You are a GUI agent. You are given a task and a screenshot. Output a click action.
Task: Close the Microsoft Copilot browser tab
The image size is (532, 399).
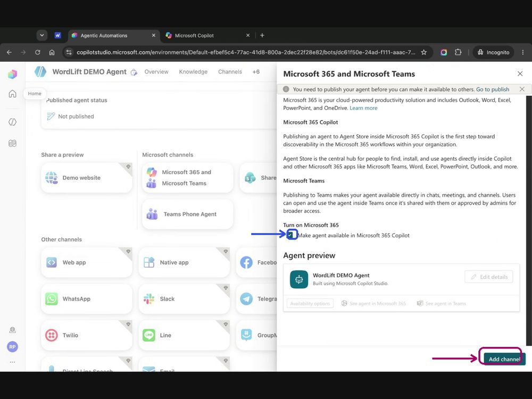point(248,35)
